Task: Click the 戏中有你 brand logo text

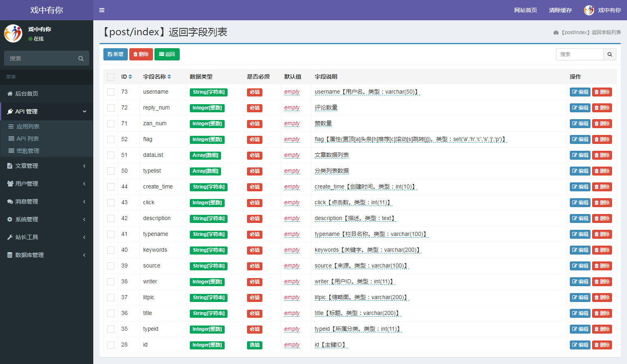Action: [47, 10]
